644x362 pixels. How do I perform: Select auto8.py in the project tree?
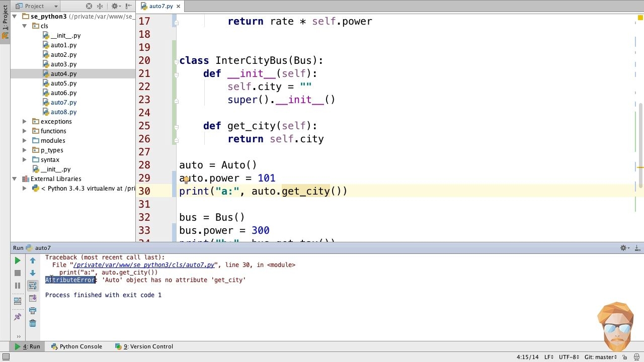click(x=63, y=112)
